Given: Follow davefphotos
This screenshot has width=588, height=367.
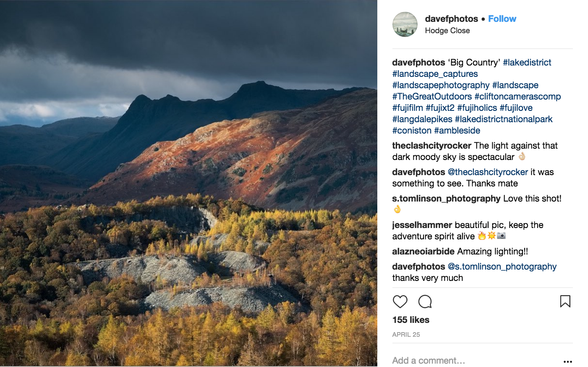Looking at the screenshot, I should point(502,19).
